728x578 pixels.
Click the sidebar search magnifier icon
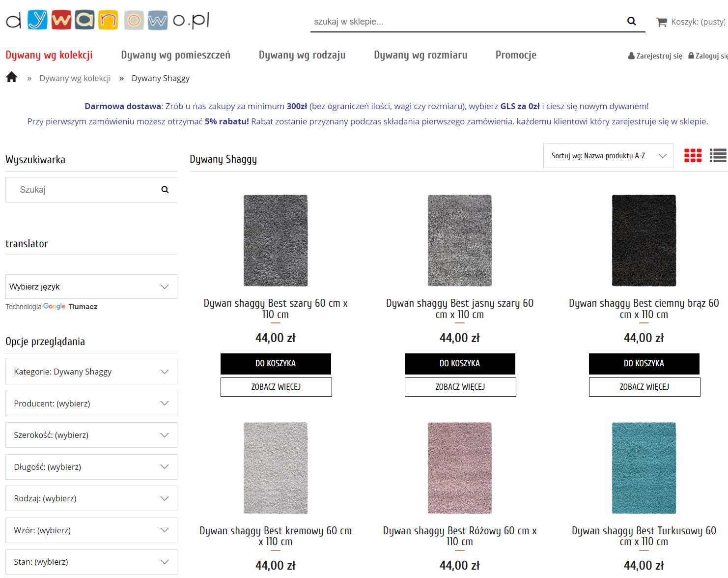pos(165,190)
